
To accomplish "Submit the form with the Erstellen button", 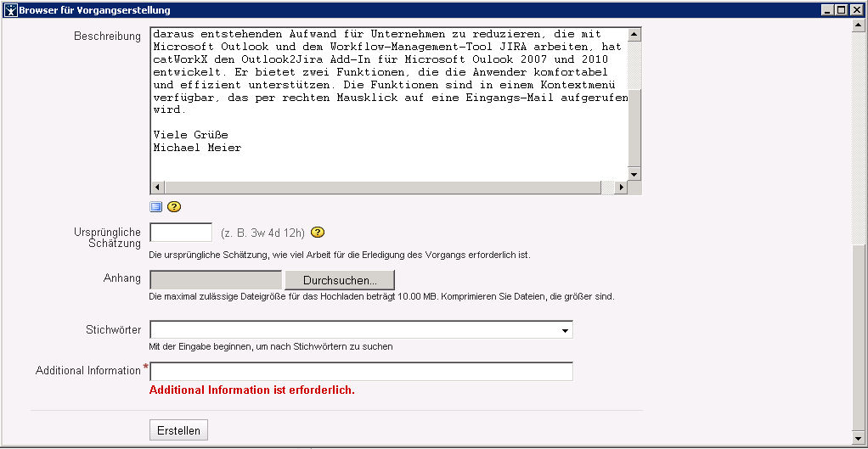I will (178, 430).
